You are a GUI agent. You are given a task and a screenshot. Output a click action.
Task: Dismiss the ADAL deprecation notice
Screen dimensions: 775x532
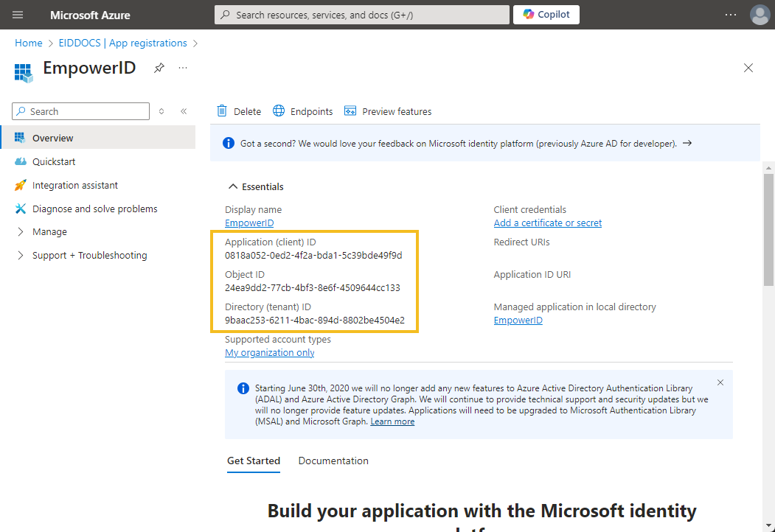720,382
